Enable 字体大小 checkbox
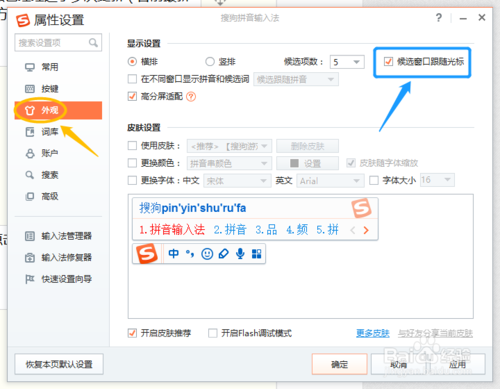This screenshot has height=389, width=500. tap(374, 180)
